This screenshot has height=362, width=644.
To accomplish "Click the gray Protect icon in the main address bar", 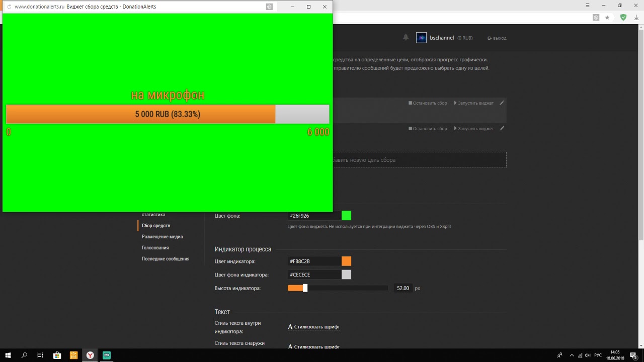I will coord(596,17).
